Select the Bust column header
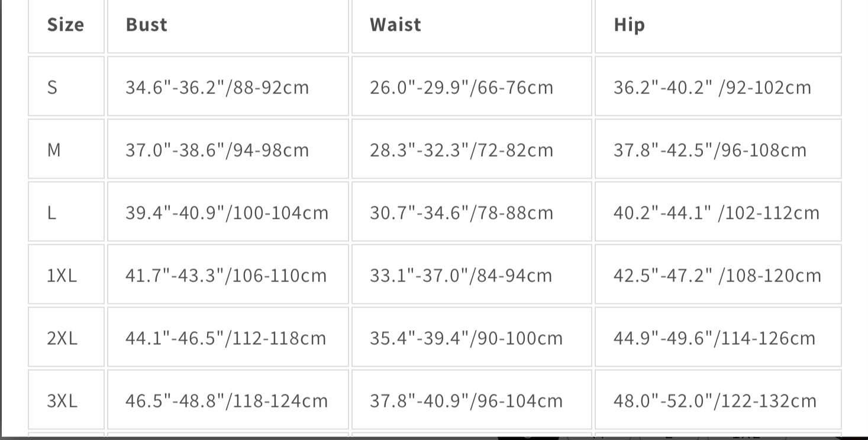The image size is (868, 440). click(x=228, y=25)
